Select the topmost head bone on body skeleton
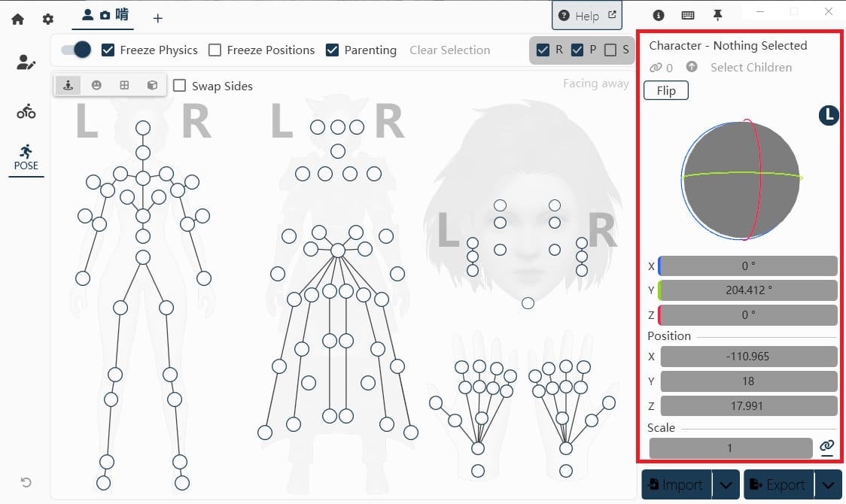This screenshot has width=846, height=504. (143, 128)
